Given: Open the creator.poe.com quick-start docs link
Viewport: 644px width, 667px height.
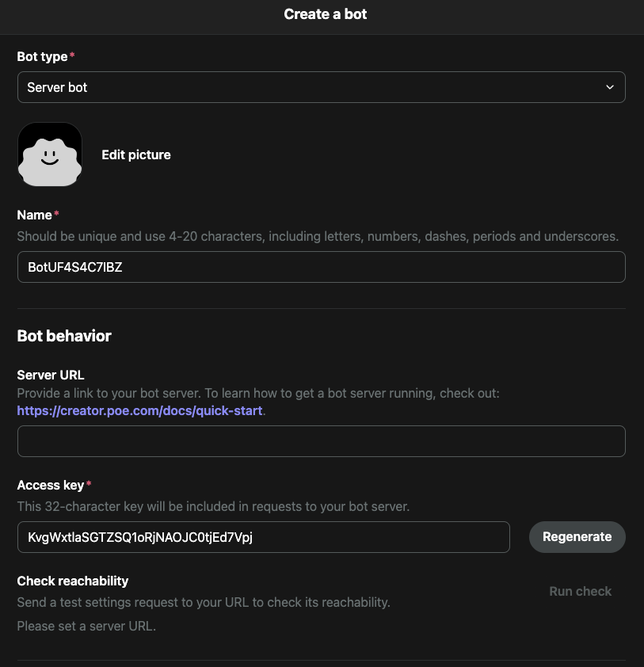Looking at the screenshot, I should [139, 410].
